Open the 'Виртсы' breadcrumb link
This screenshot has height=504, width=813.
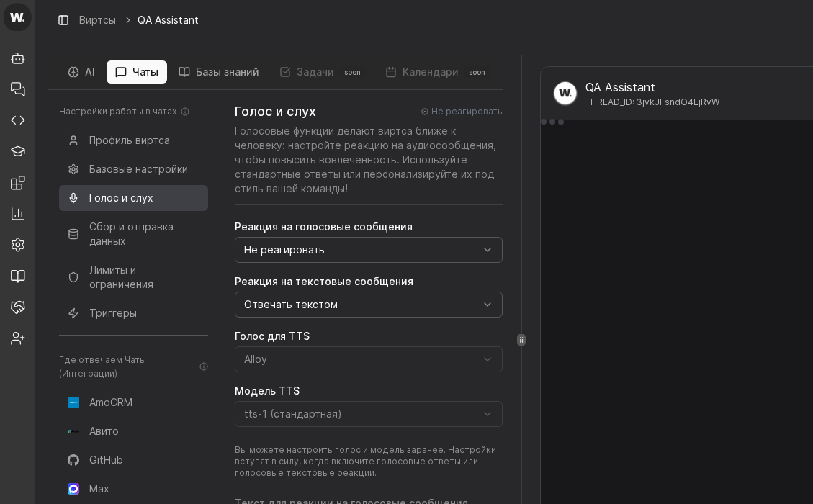(x=97, y=20)
